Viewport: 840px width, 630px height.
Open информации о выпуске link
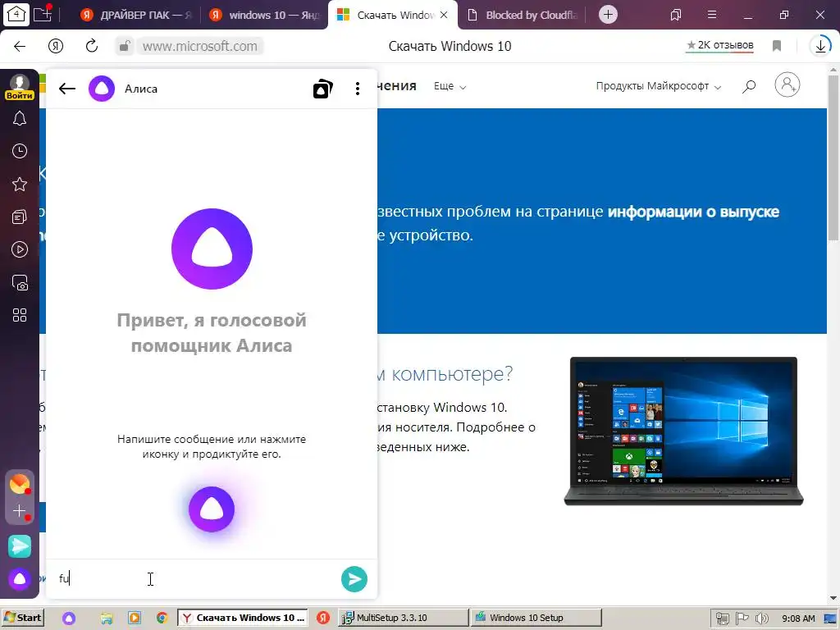692,212
